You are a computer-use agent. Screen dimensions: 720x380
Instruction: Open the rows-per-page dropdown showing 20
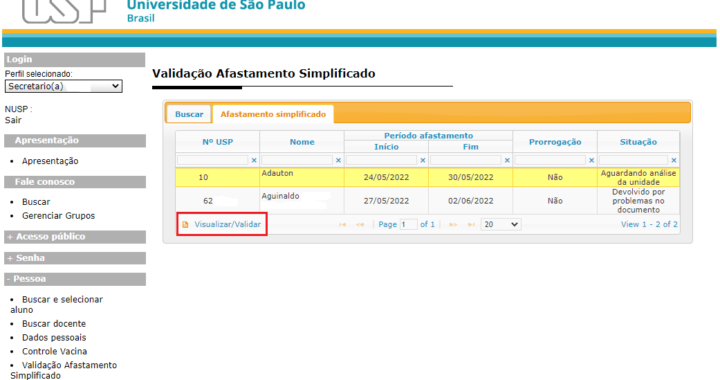pyautogui.click(x=501, y=224)
